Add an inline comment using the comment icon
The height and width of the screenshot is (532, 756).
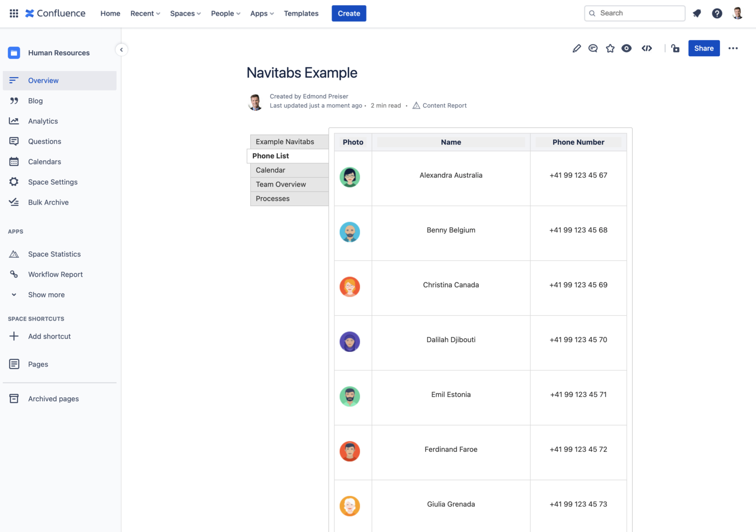coord(593,48)
